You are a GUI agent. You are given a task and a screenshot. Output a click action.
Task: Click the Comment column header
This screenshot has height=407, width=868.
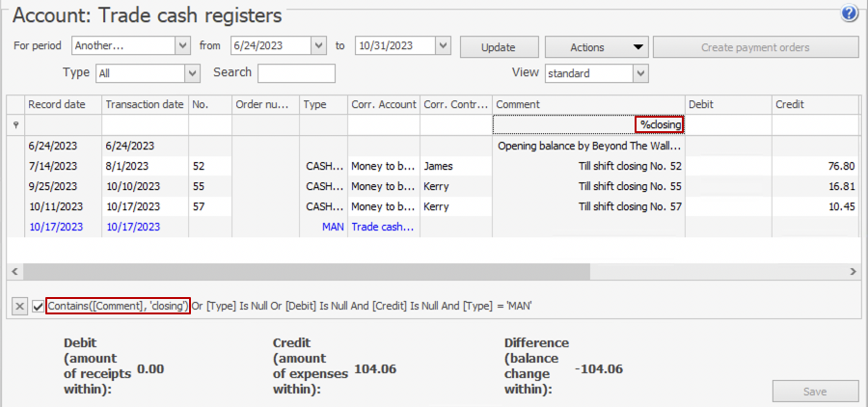click(587, 104)
